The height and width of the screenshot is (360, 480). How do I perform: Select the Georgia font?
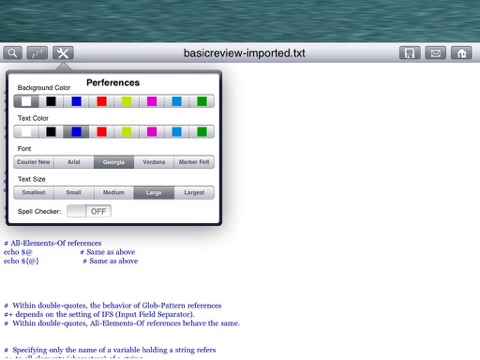pos(114,162)
